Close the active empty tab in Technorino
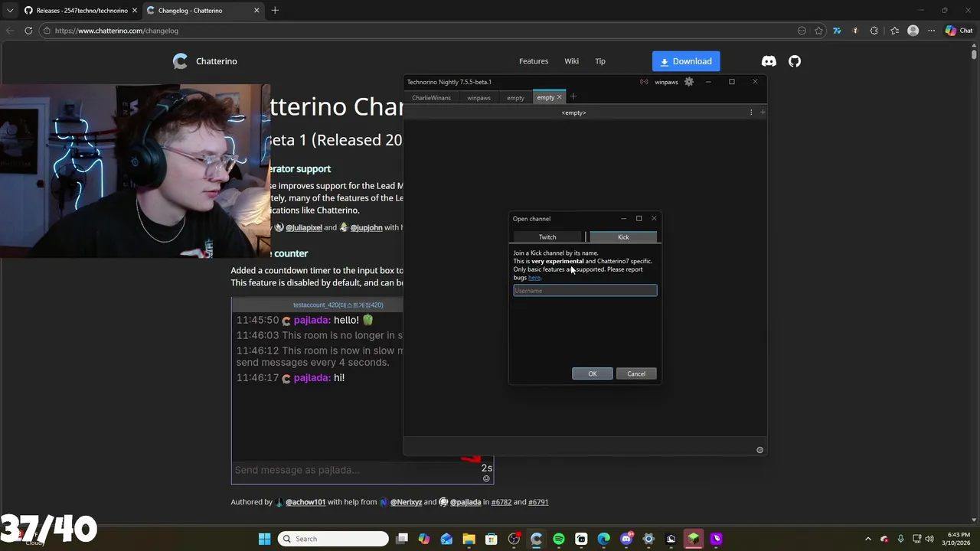Viewport: 980px width, 551px height. pyautogui.click(x=559, y=97)
